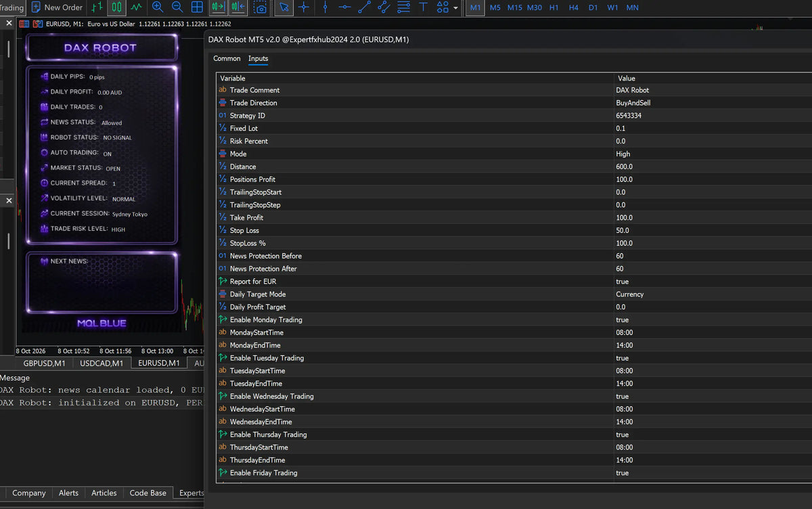Select the Fibonacci retracement tool

coord(404,7)
